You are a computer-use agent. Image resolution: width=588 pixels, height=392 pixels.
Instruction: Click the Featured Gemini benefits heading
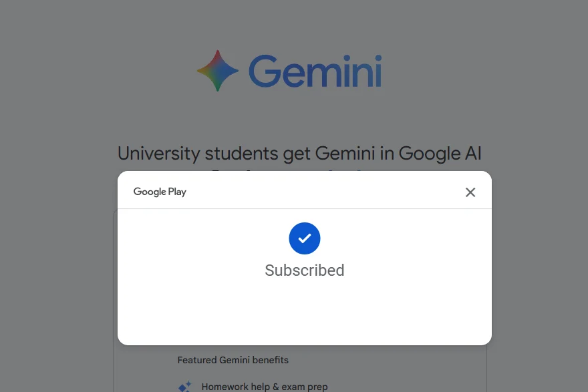pyautogui.click(x=233, y=360)
